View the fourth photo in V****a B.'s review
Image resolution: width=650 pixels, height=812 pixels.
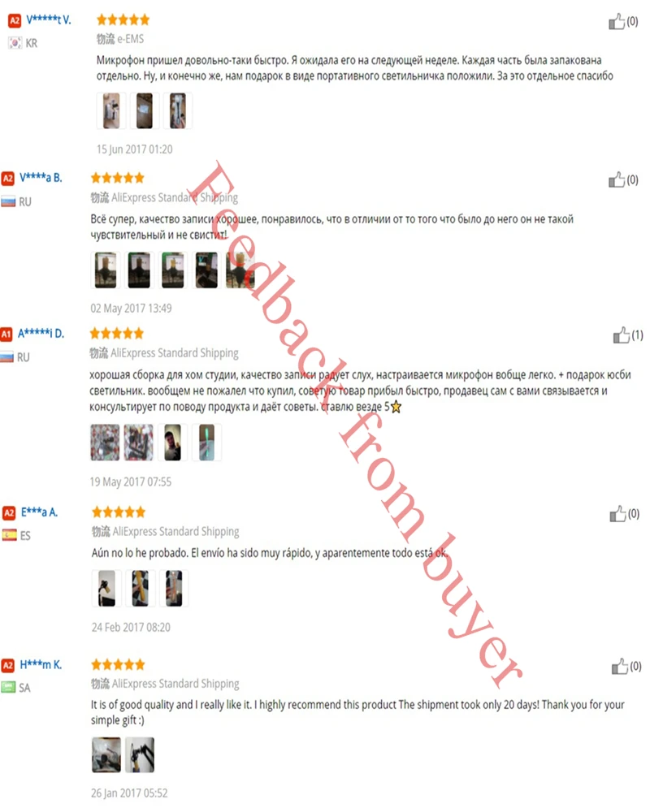(x=206, y=270)
